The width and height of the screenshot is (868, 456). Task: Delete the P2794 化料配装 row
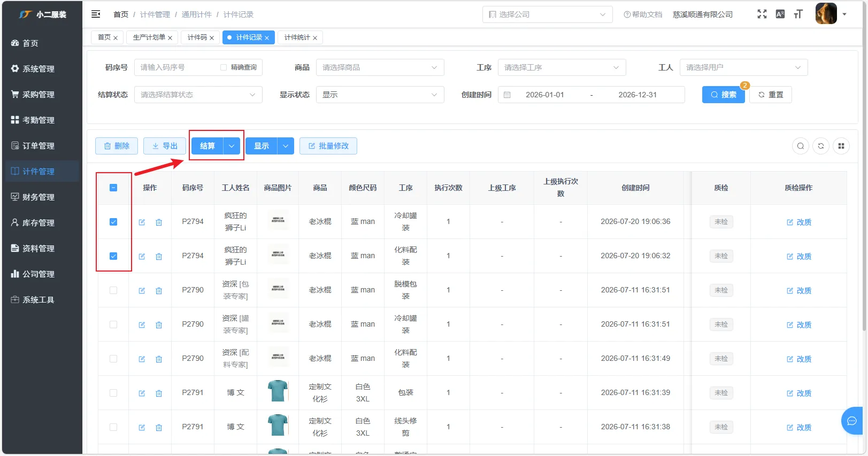159,257
